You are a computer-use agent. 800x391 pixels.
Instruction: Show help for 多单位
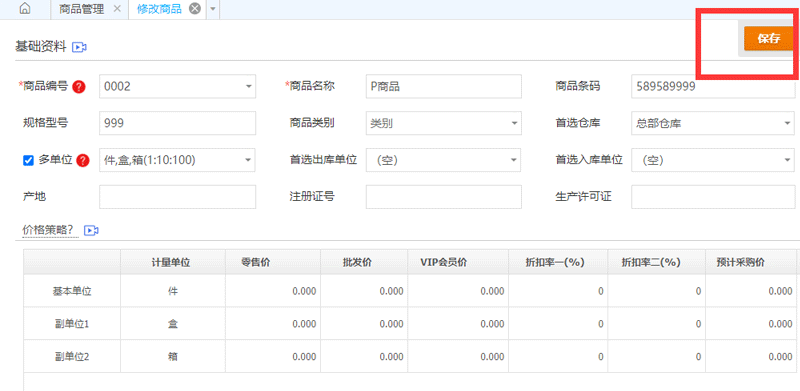(83, 161)
